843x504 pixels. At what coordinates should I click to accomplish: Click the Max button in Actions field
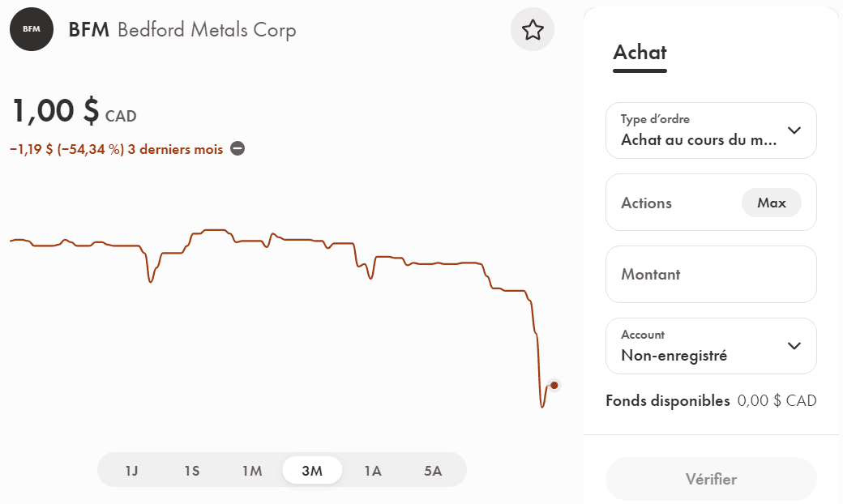click(x=771, y=203)
